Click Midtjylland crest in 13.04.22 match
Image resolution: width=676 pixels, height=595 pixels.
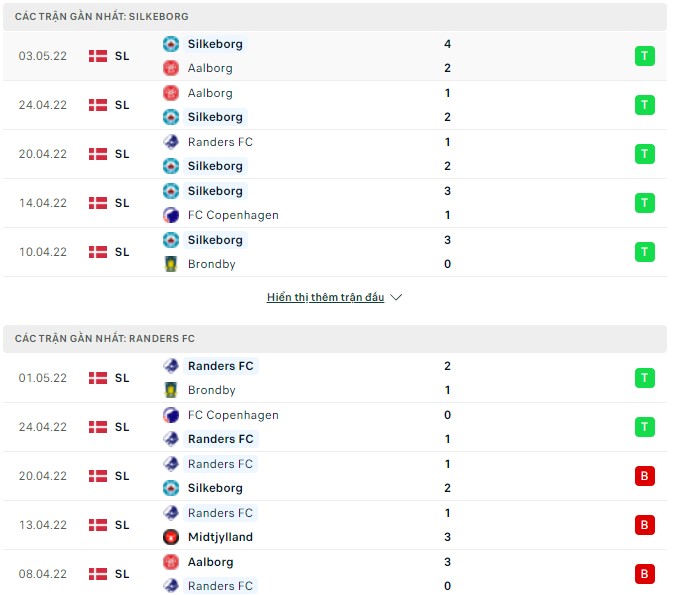click(x=171, y=537)
